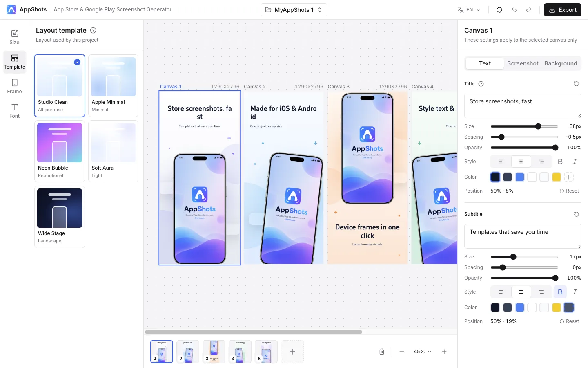Pick the yellow title color swatch

[557, 177]
